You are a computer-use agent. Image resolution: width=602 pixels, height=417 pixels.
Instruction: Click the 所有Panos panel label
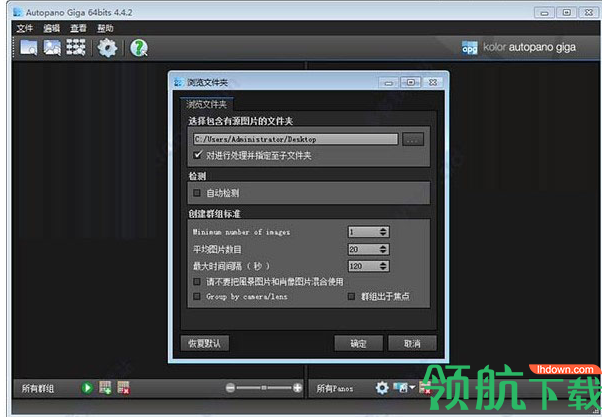pyautogui.click(x=335, y=388)
